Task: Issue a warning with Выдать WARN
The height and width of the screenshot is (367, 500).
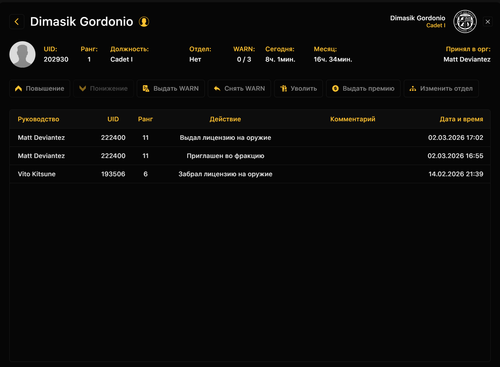Action: pyautogui.click(x=171, y=89)
